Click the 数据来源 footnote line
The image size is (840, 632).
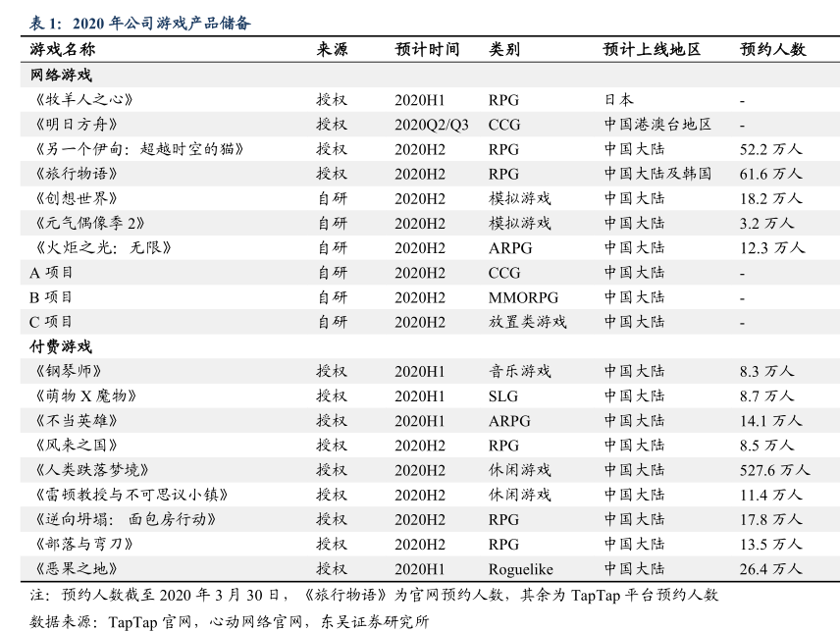[230, 620]
